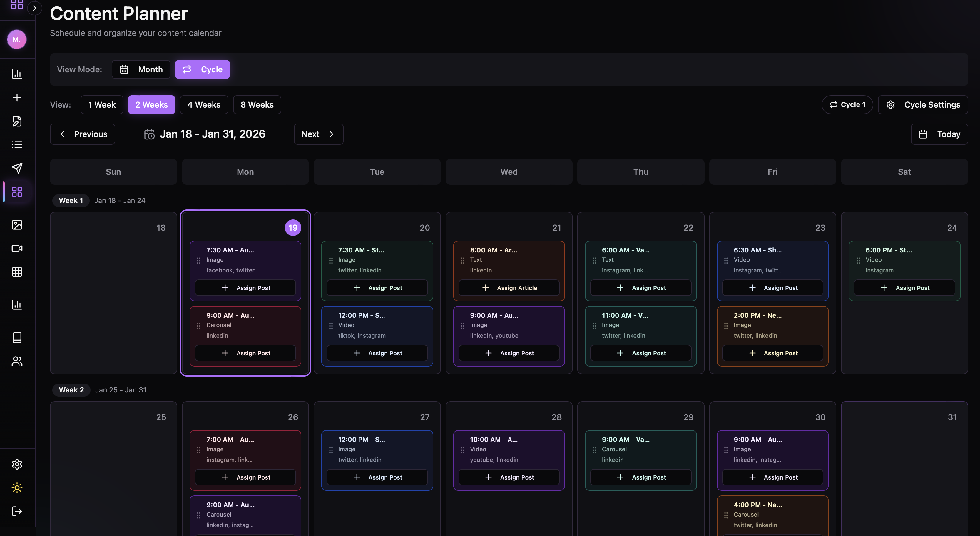Click the plus create icon in sidebar

17,97
